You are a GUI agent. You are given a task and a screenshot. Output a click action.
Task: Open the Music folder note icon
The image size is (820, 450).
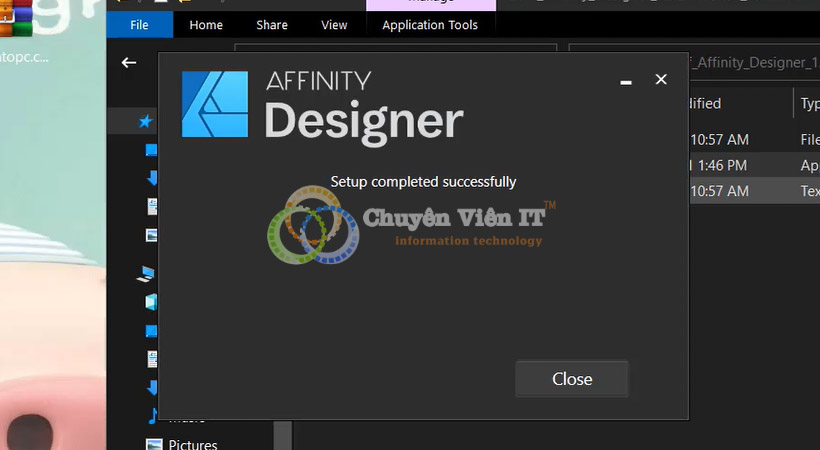click(x=152, y=415)
